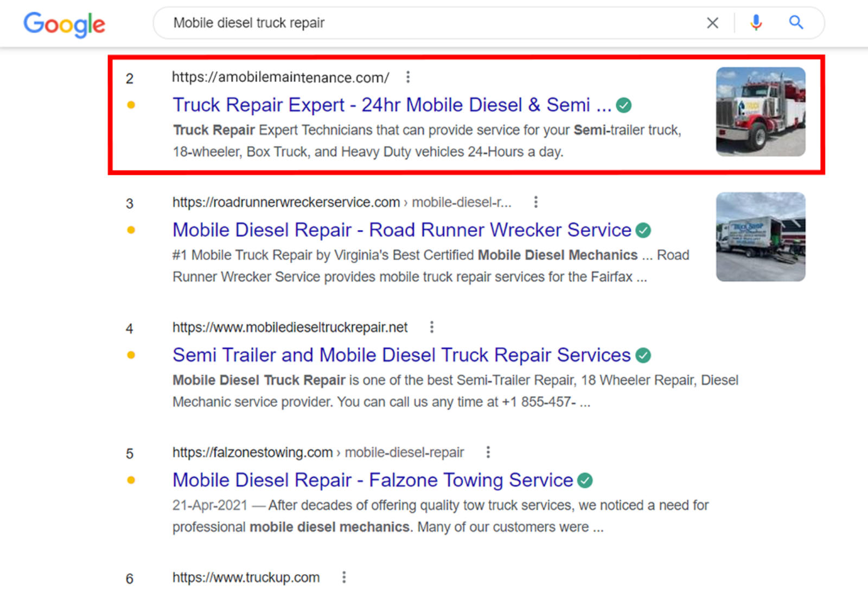Open the three-dot menu on mobiledieseltruckrepair.net result

click(431, 327)
